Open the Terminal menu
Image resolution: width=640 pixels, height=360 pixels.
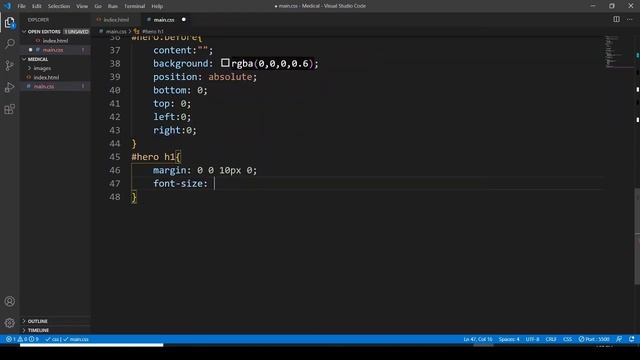pos(134,6)
